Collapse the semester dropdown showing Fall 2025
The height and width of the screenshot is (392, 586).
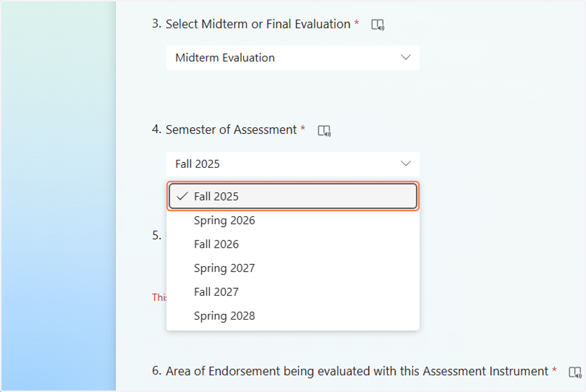[293, 164]
